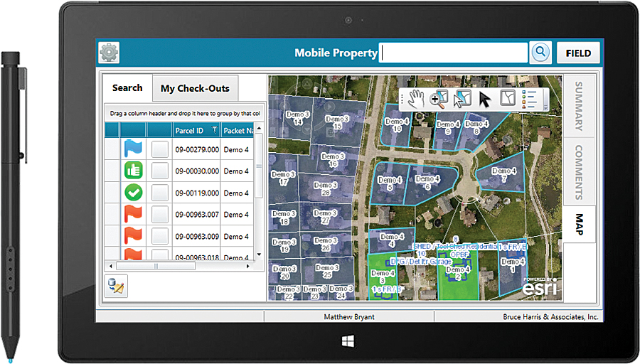
Task: Click Demo 4 packet cell for 09-00279.000
Action: (x=237, y=150)
